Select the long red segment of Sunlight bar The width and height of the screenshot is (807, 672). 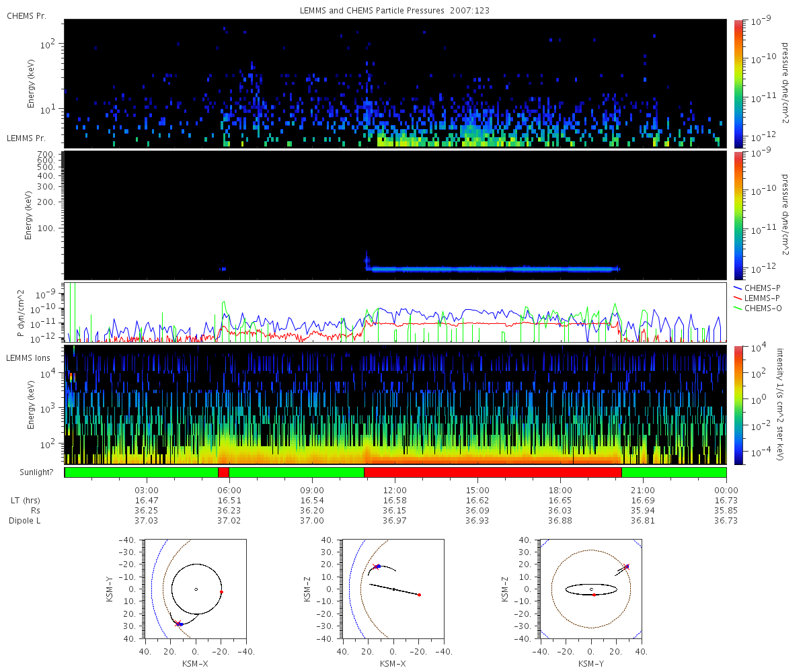click(492, 472)
